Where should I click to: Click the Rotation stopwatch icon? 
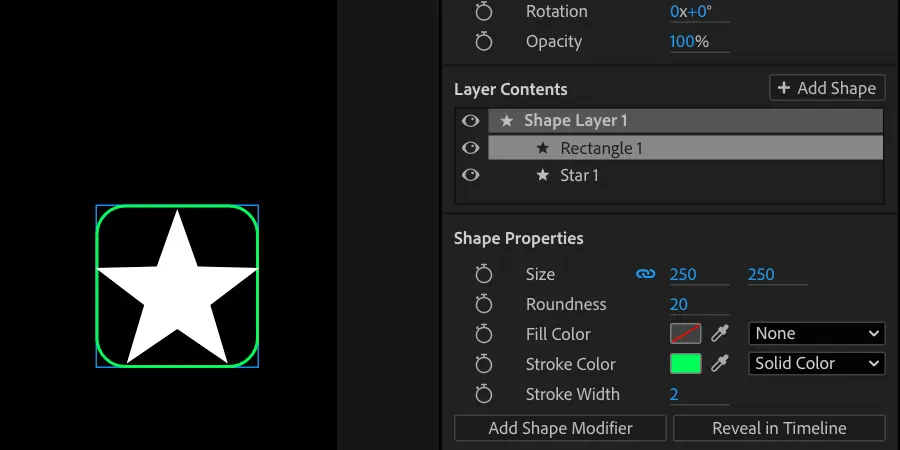tap(484, 12)
